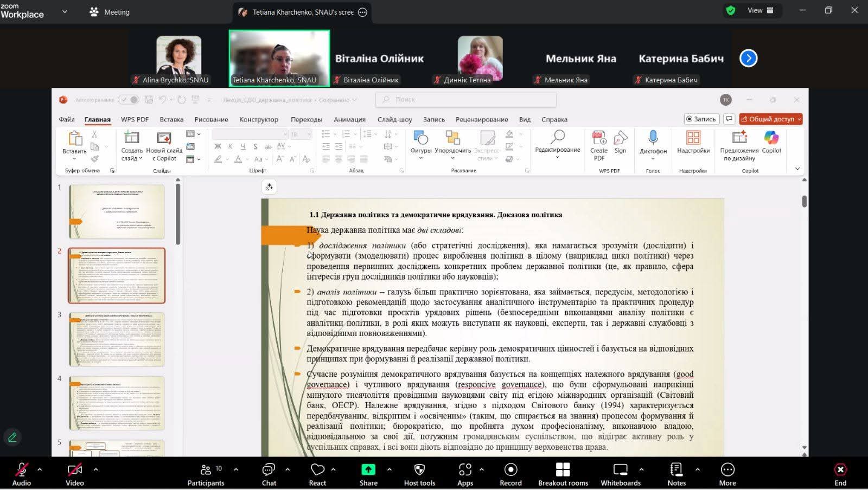Switch to the Вставка ribbon tab

[171, 119]
